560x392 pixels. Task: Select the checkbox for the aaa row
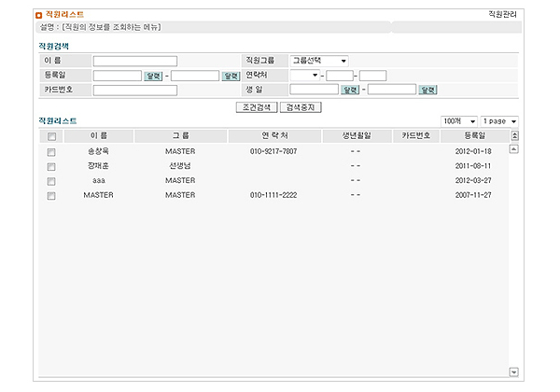pyautogui.click(x=51, y=181)
